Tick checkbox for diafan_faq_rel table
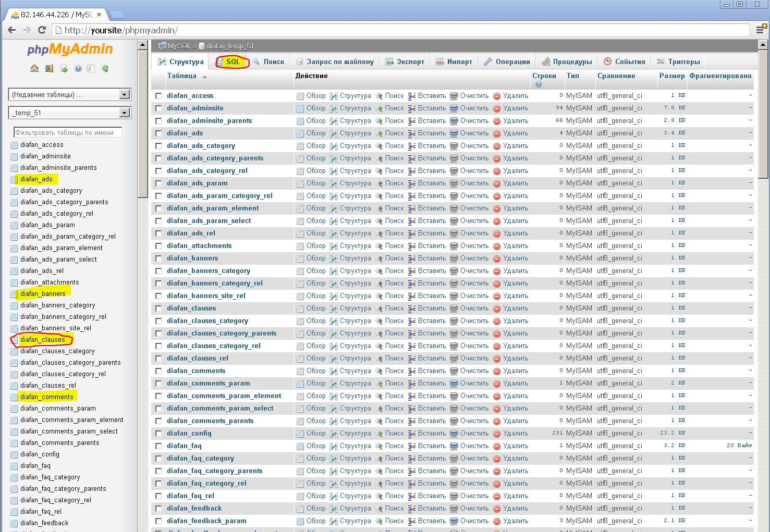Viewport: 770px width, 532px height. [x=158, y=496]
